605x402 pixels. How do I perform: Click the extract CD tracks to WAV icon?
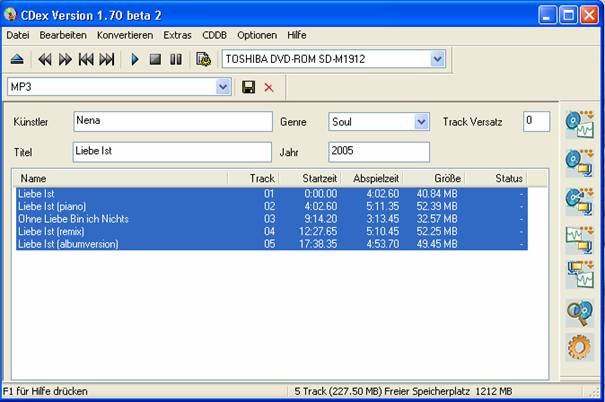pos(579,124)
